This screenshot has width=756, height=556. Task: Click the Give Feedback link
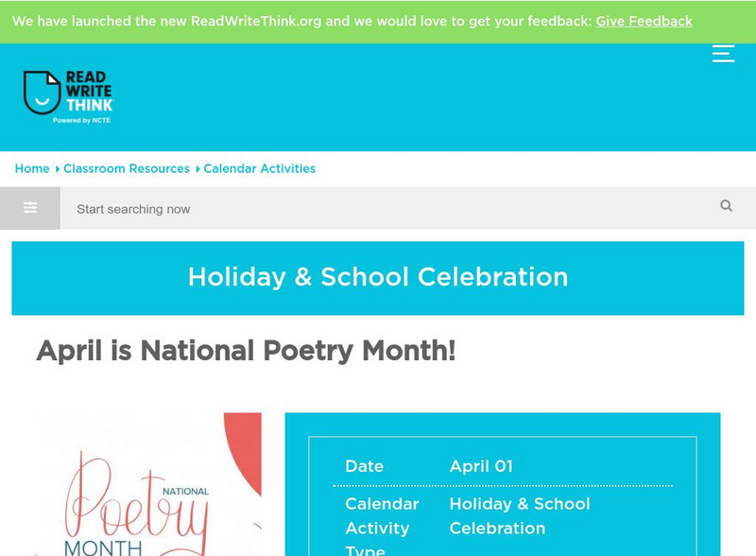(644, 21)
